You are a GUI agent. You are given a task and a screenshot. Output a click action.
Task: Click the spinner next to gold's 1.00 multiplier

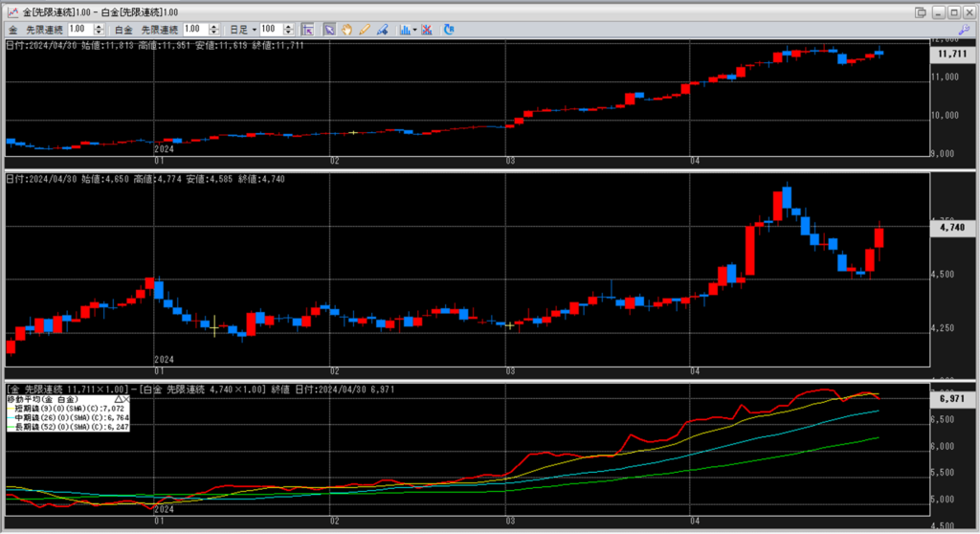(x=101, y=30)
